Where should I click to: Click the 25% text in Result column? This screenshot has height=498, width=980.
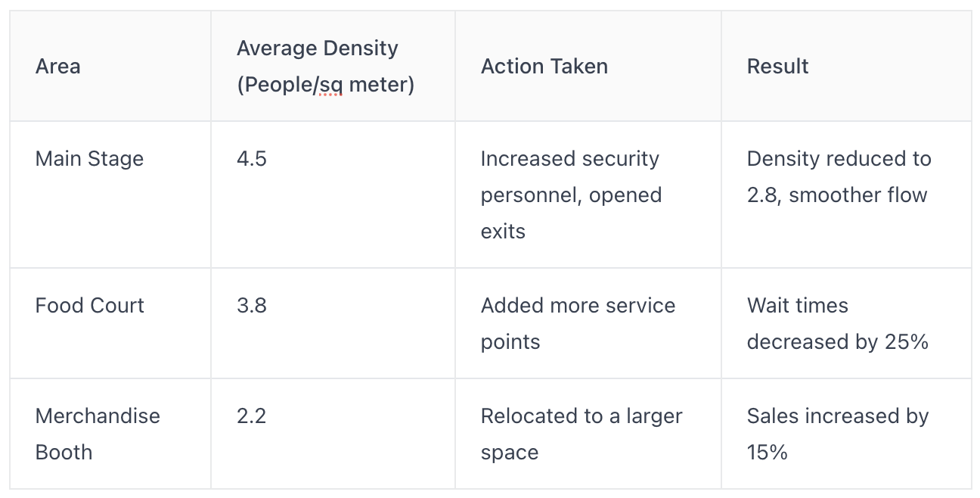[906, 341]
